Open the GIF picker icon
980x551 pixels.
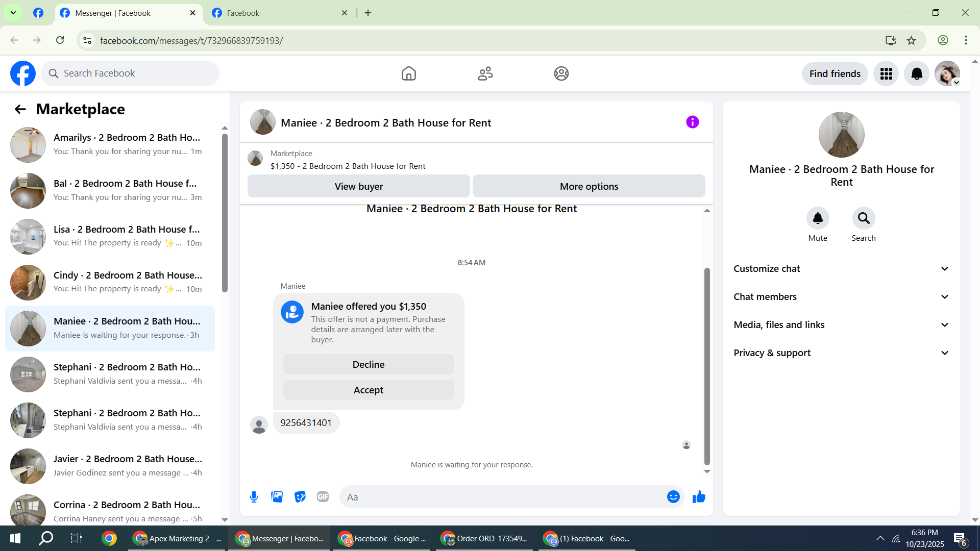(x=323, y=497)
